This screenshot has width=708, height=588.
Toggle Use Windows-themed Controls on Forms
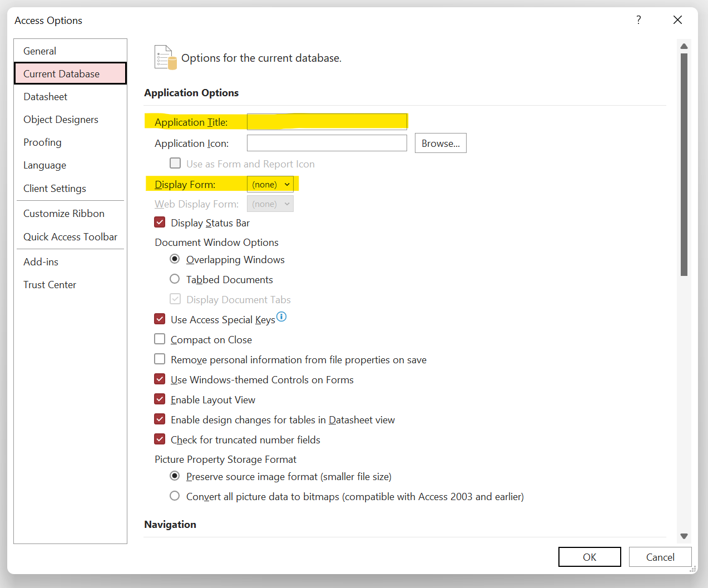[160, 379]
